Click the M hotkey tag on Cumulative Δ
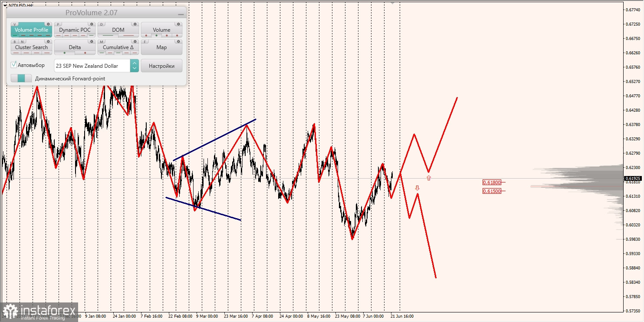Viewport: 644px width, 322px height. click(x=102, y=42)
